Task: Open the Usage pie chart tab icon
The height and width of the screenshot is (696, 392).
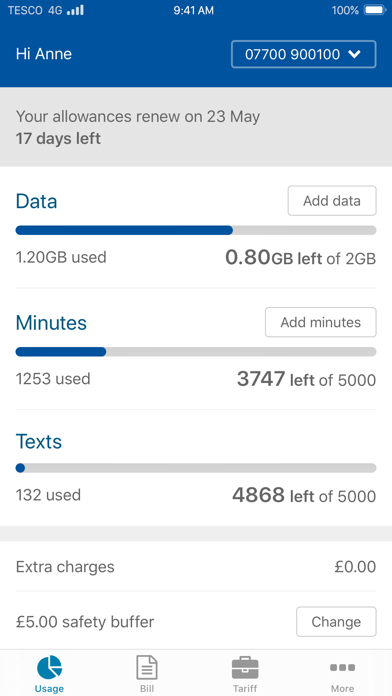Action: tap(50, 667)
